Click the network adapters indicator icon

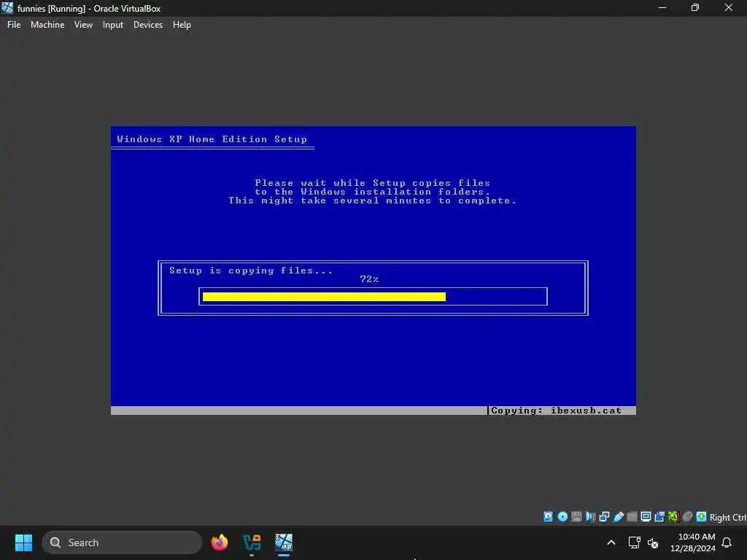coord(604,517)
